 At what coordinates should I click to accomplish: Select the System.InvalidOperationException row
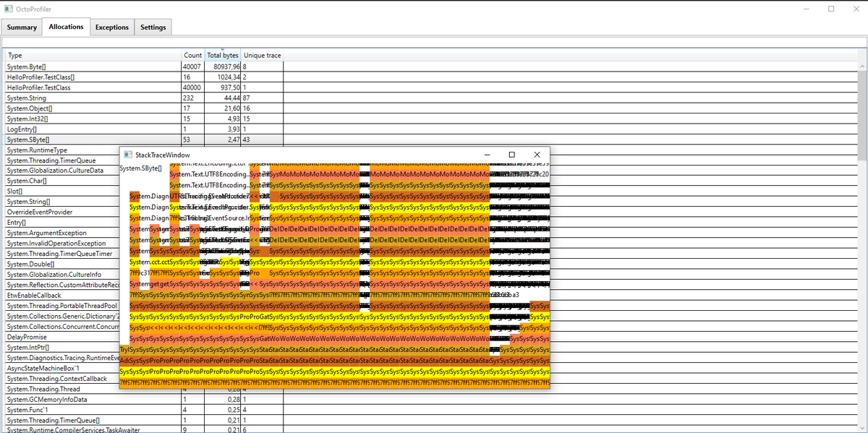[x=61, y=244]
